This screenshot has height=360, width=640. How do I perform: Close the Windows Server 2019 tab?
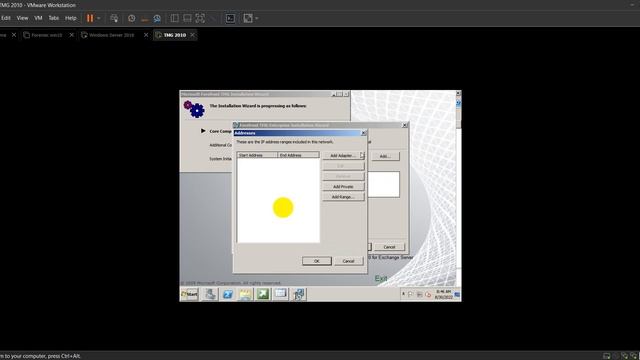[x=146, y=35]
